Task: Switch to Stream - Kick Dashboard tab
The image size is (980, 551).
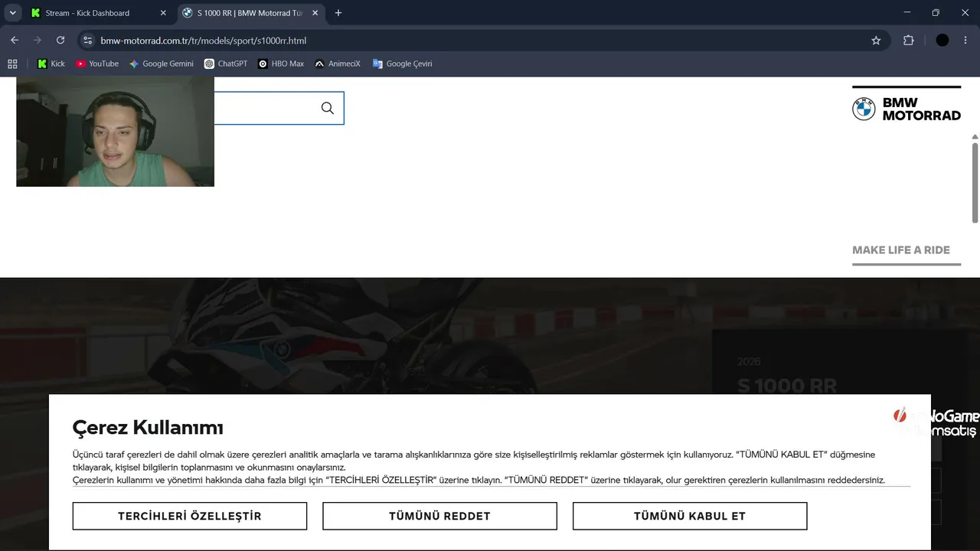Action: coord(99,13)
